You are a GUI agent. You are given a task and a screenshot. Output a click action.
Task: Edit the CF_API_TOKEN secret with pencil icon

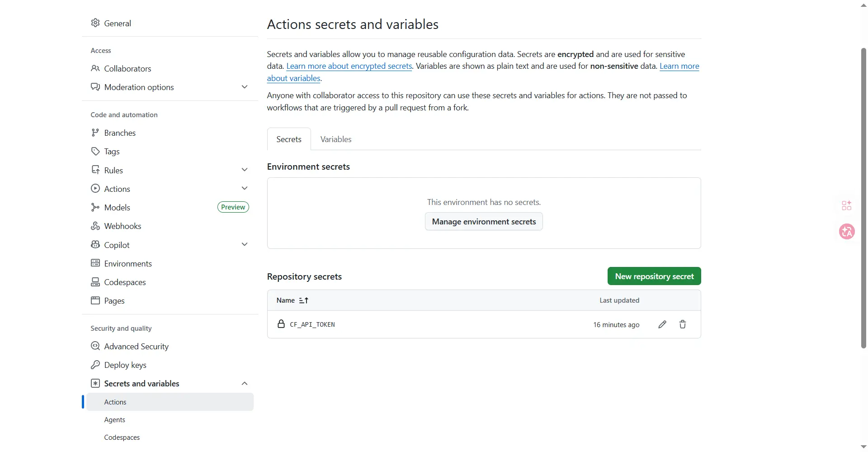tap(662, 324)
